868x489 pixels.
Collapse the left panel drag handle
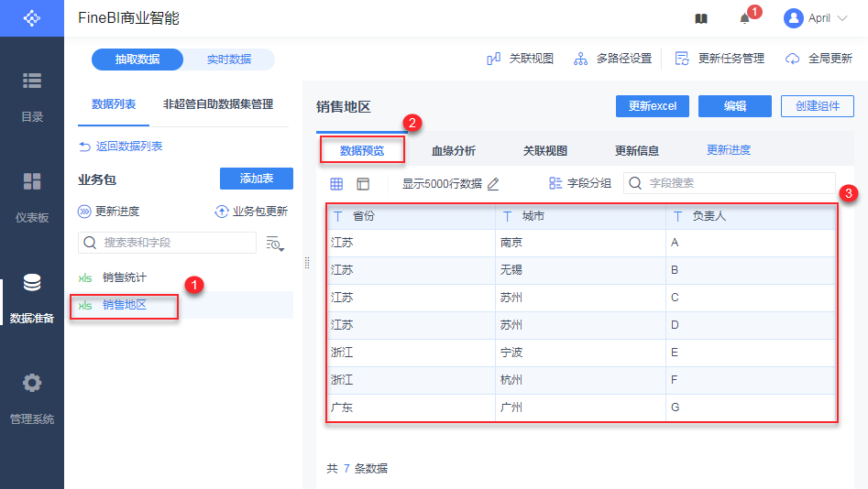(307, 263)
